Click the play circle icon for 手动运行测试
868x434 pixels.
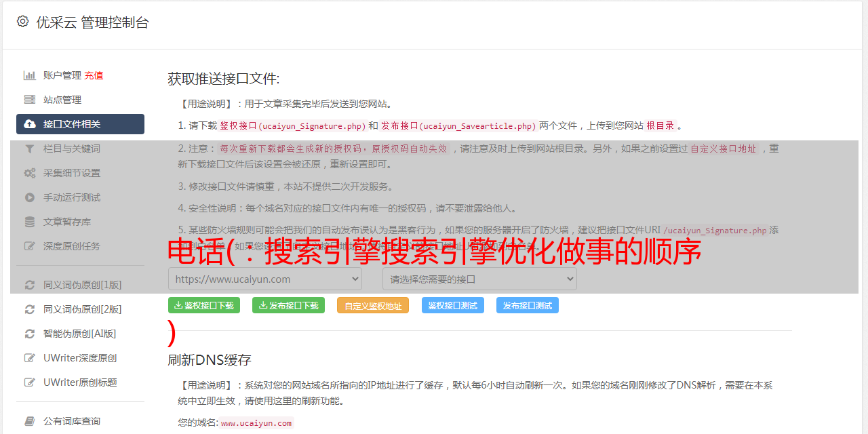(30, 197)
